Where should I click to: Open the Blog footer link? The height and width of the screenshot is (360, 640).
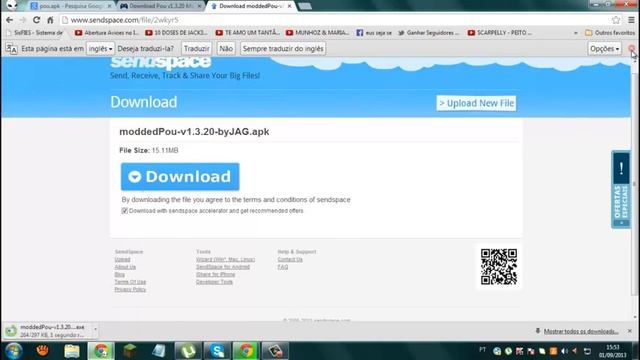click(x=119, y=274)
